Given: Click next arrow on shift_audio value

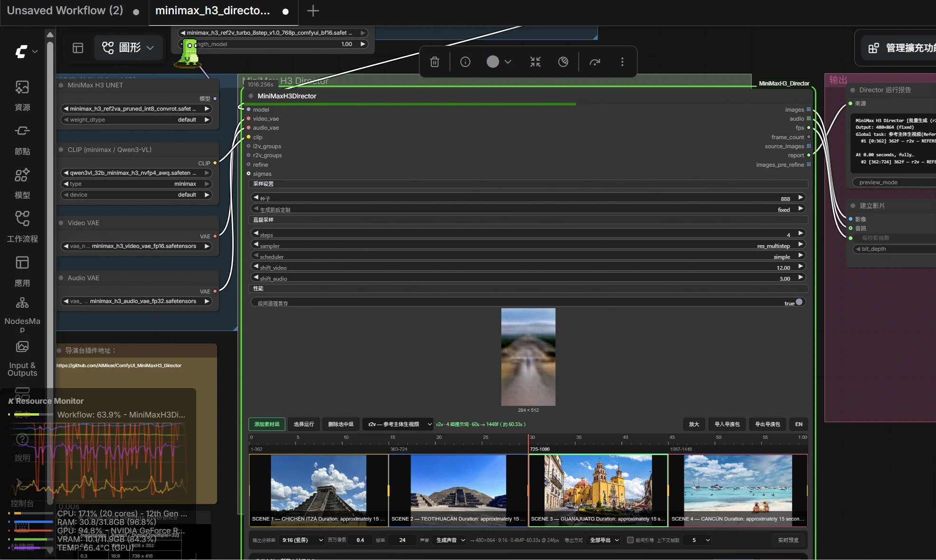Looking at the screenshot, I should click(x=801, y=277).
